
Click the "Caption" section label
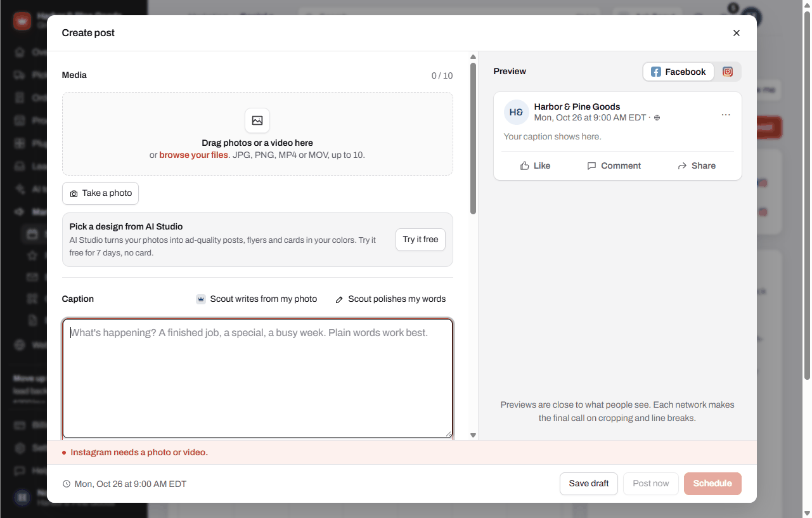coord(78,299)
